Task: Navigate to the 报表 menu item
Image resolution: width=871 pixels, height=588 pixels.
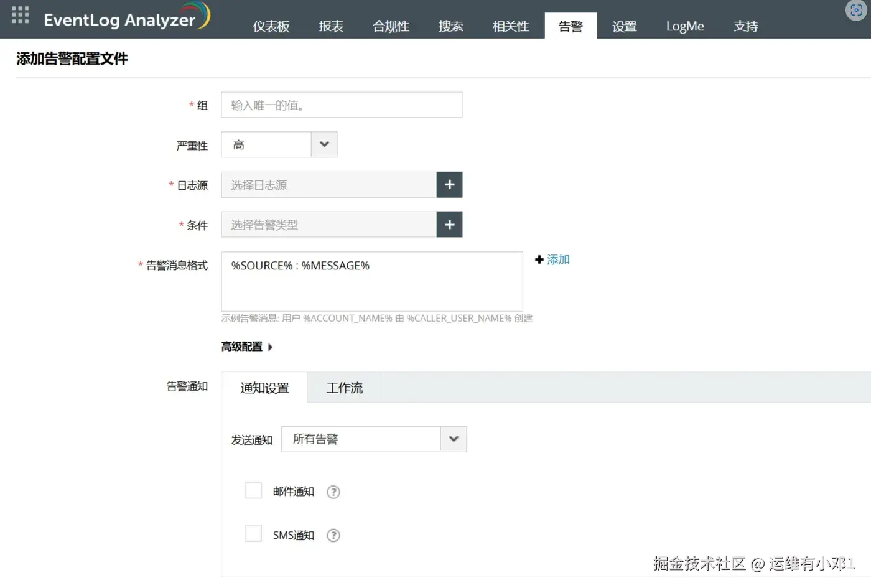Action: (330, 26)
